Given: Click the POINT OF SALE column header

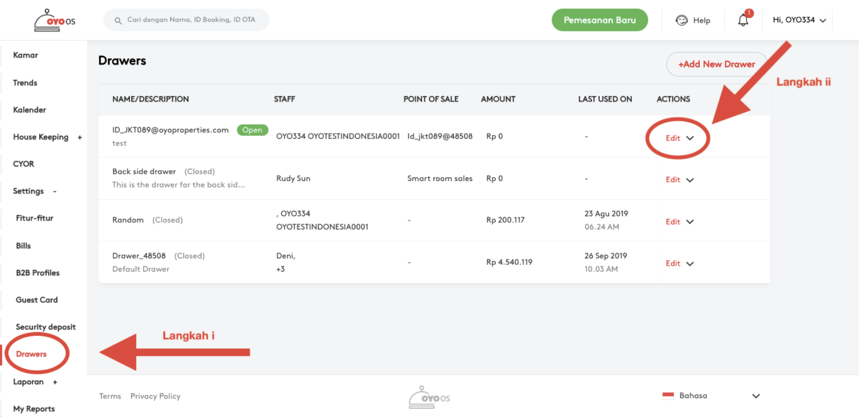Looking at the screenshot, I should point(431,99).
